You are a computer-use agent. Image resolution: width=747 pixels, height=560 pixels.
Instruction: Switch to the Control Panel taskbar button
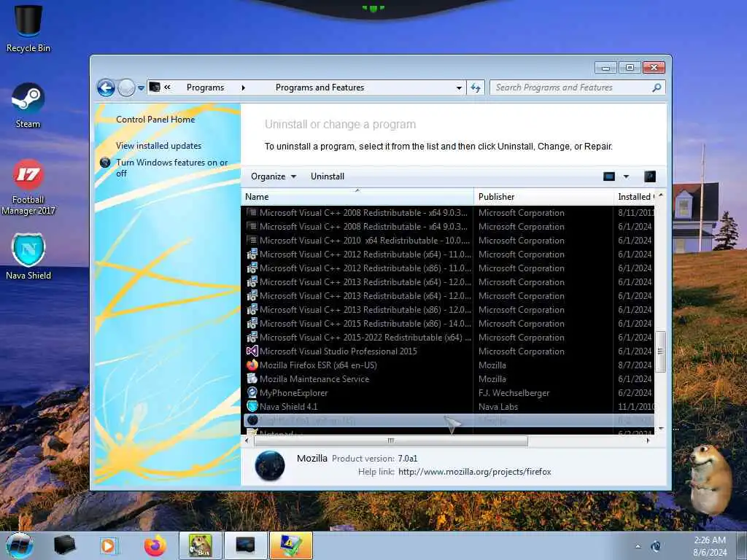coord(245,545)
